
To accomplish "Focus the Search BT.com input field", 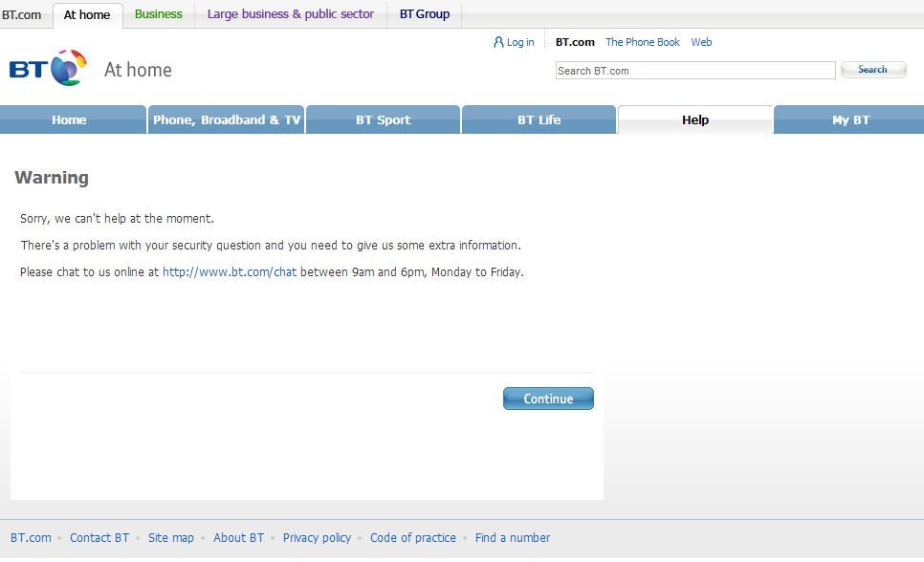I will [695, 71].
